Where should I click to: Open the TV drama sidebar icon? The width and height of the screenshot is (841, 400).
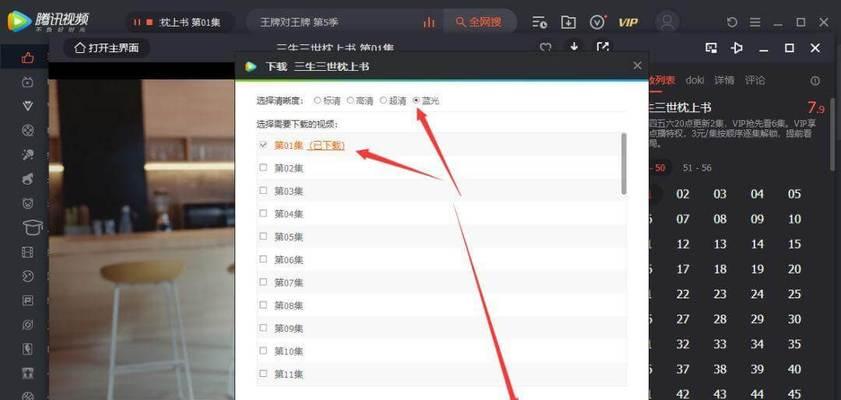(27, 82)
